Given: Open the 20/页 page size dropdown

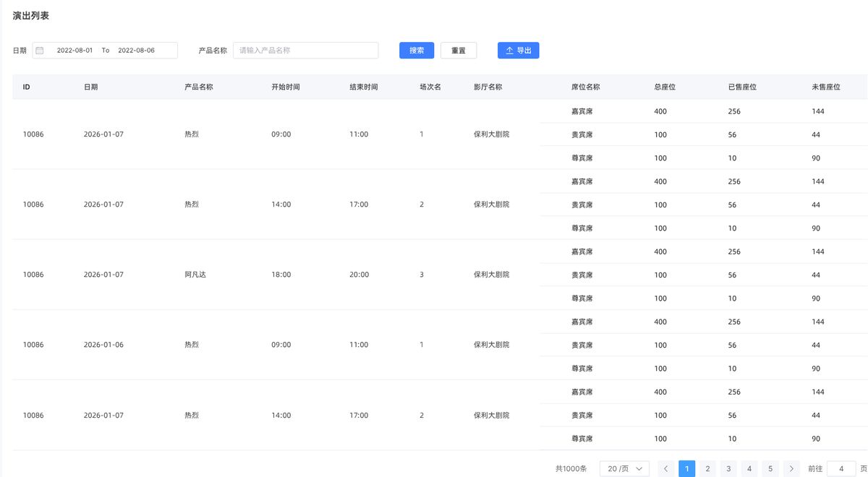Looking at the screenshot, I should [x=624, y=469].
